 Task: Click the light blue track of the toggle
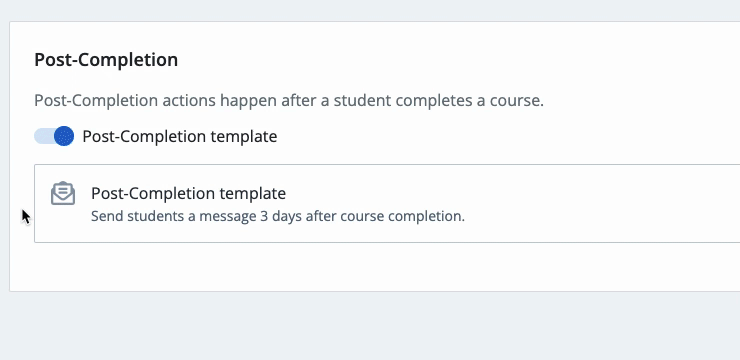43,136
